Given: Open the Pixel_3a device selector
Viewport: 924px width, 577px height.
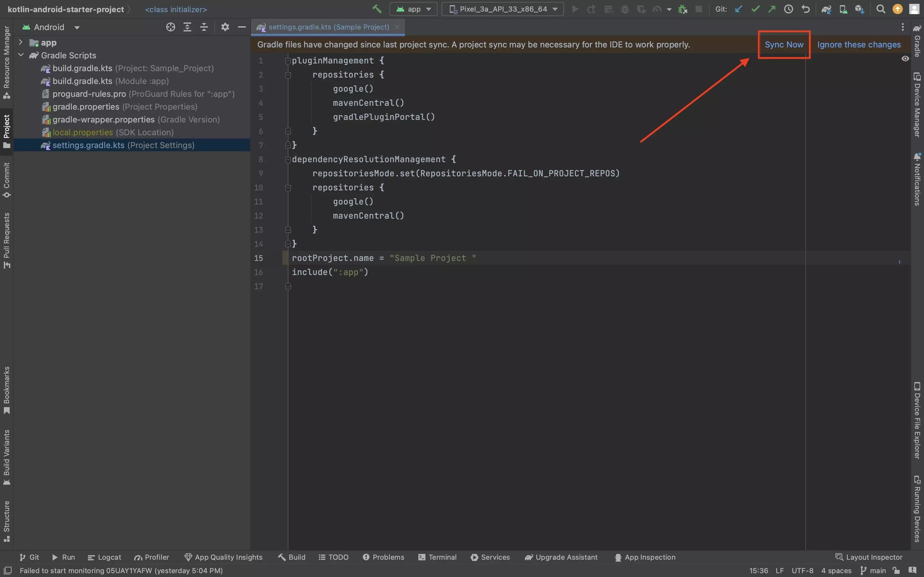Looking at the screenshot, I should pyautogui.click(x=502, y=9).
